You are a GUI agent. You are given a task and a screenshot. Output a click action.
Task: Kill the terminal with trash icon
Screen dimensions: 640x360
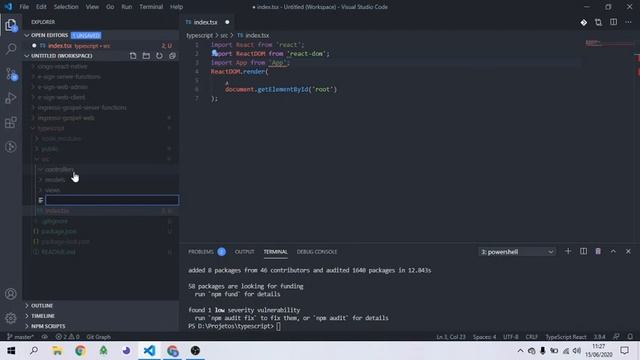[598, 251]
